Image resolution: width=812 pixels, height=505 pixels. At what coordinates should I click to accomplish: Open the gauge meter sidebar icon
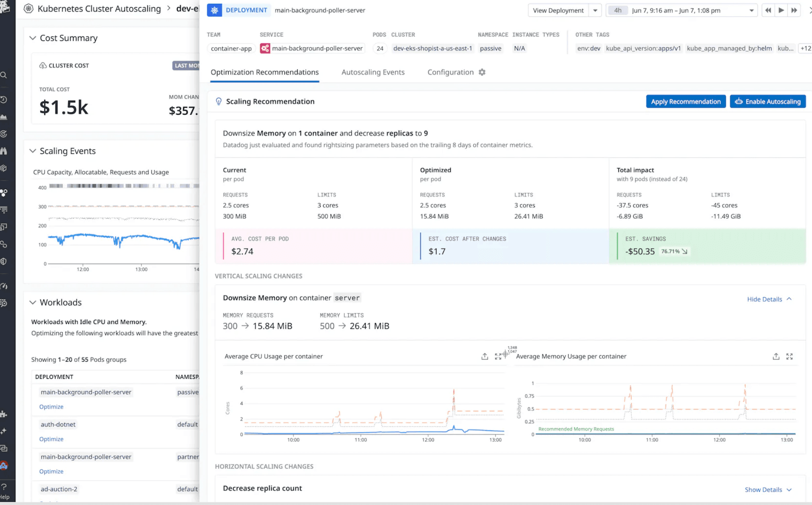point(4,286)
